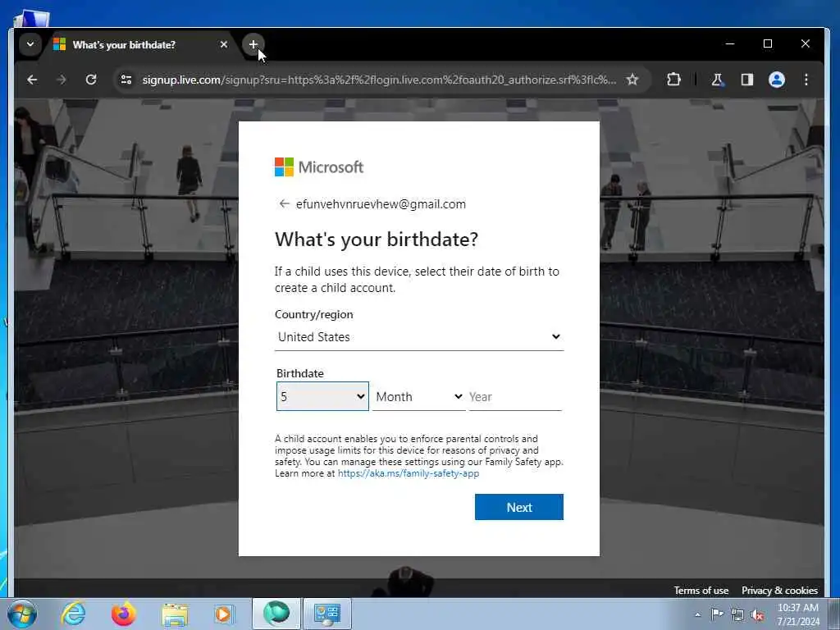This screenshot has height=630, width=840.
Task: Minimize the Chrome window
Action: 729,44
